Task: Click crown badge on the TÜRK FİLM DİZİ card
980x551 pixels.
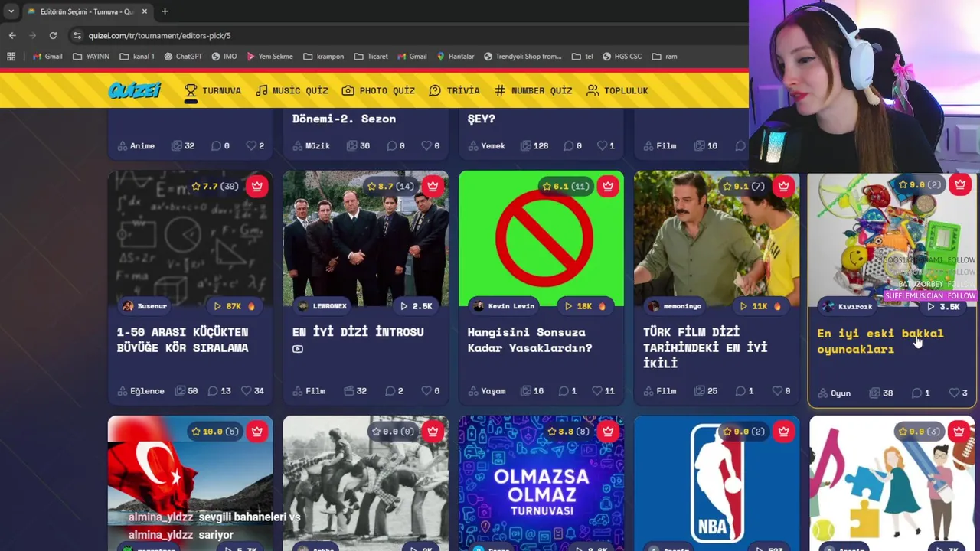Action: [x=783, y=186]
